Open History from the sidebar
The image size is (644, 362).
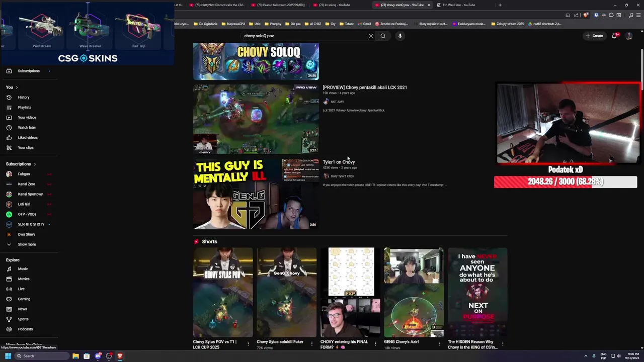tap(24, 97)
